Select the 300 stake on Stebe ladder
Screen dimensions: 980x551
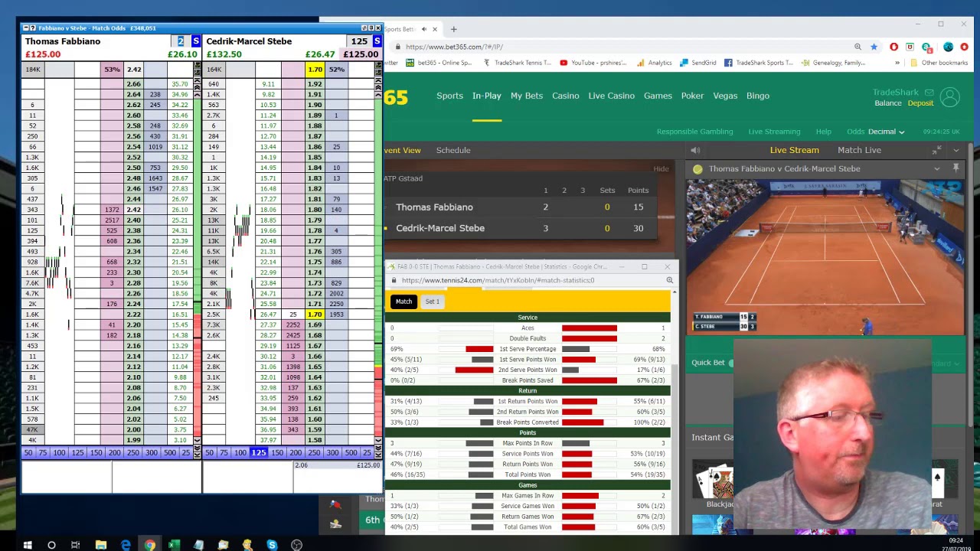[332, 453]
